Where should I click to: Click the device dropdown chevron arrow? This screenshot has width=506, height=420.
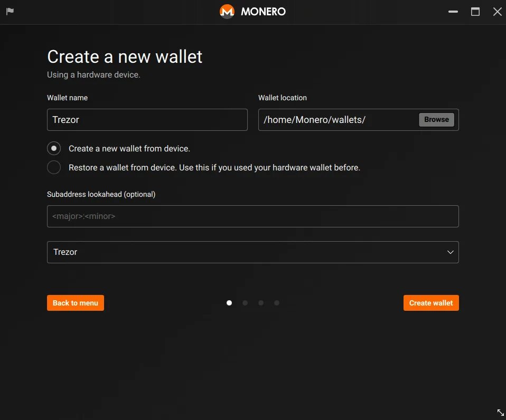[x=450, y=252]
